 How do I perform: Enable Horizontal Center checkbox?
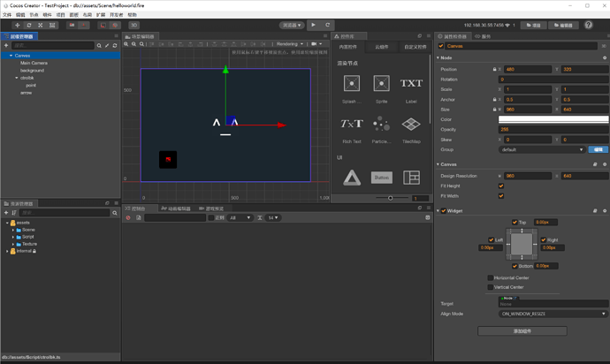point(490,277)
